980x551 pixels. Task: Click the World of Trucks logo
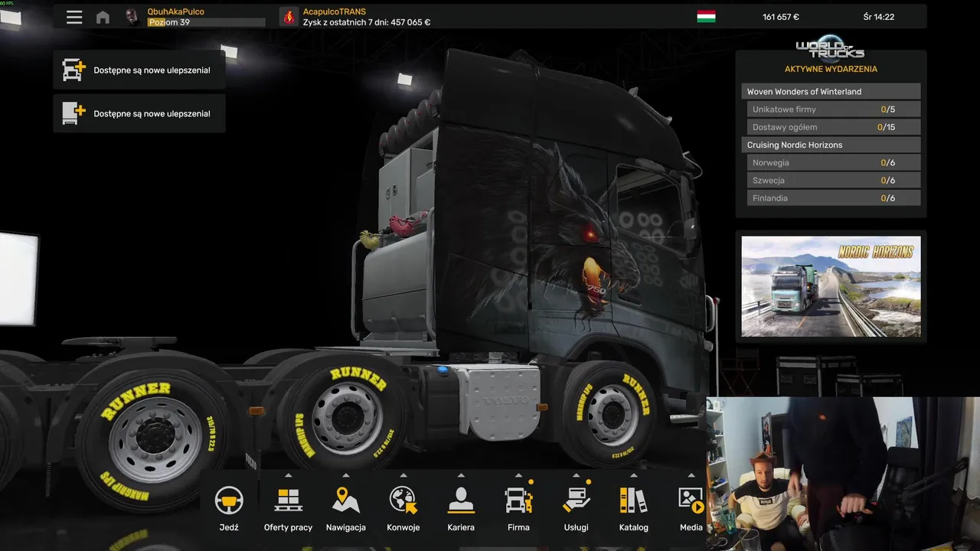click(x=831, y=49)
